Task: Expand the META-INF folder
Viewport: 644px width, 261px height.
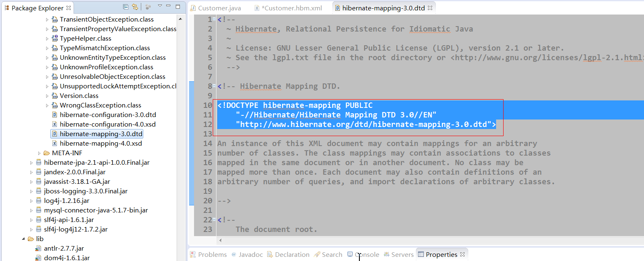Action: click(x=39, y=153)
